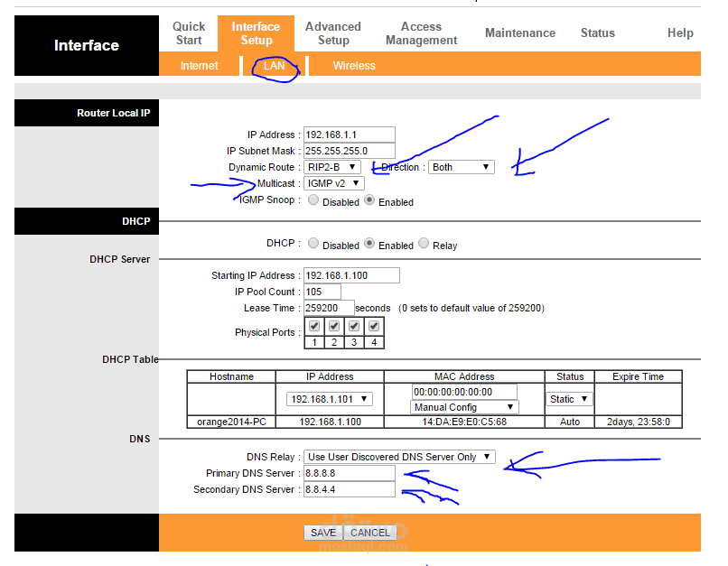Set IGMP Snoop to Enabled
The width and height of the screenshot is (728, 566).
(369, 200)
